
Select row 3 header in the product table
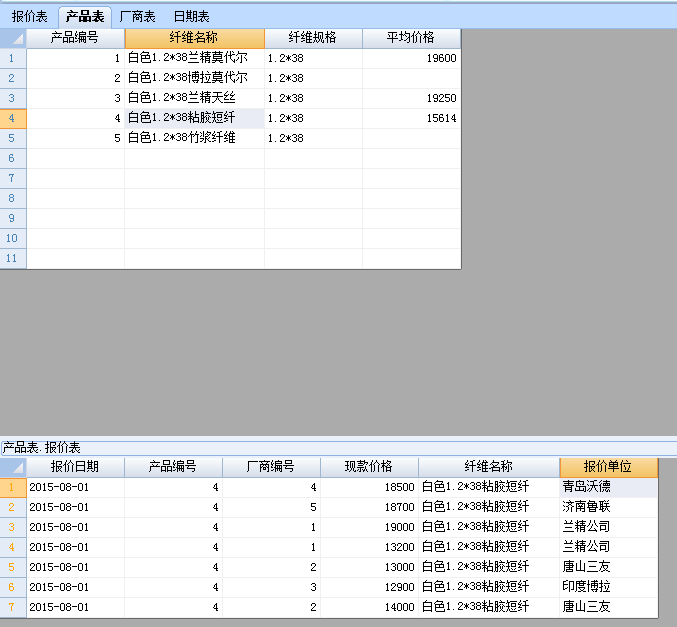[12, 98]
